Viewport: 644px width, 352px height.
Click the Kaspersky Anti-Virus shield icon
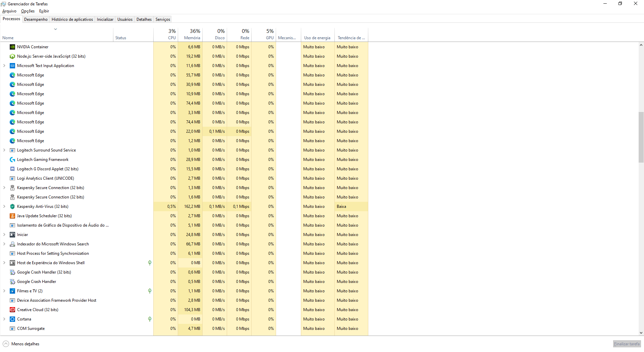pyautogui.click(x=12, y=207)
